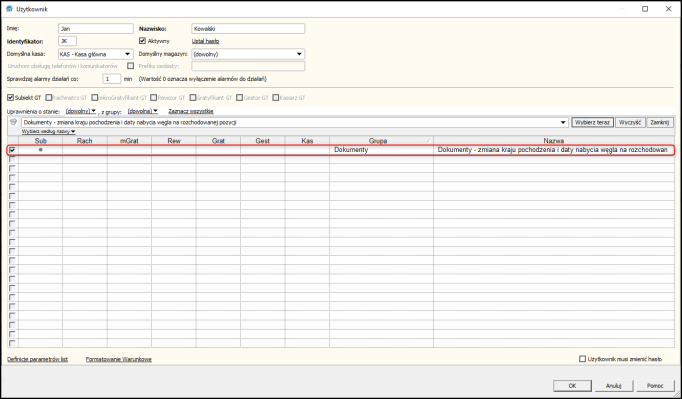Toggle the Subiekt GT checkbox

(x=10, y=97)
